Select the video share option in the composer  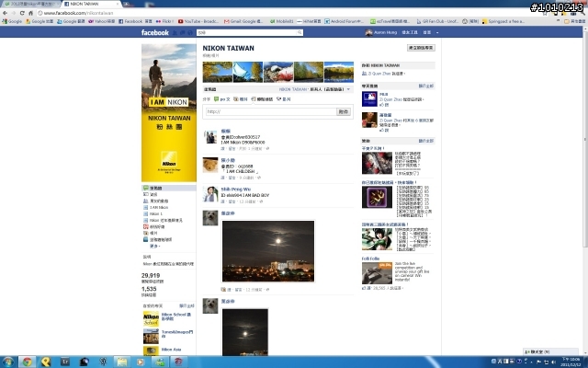284,99
